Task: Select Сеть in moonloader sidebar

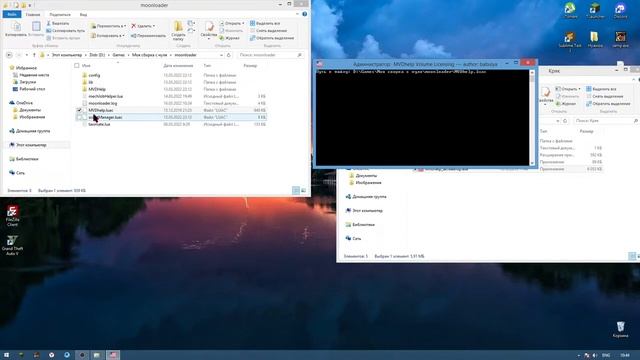Action: coord(20,173)
